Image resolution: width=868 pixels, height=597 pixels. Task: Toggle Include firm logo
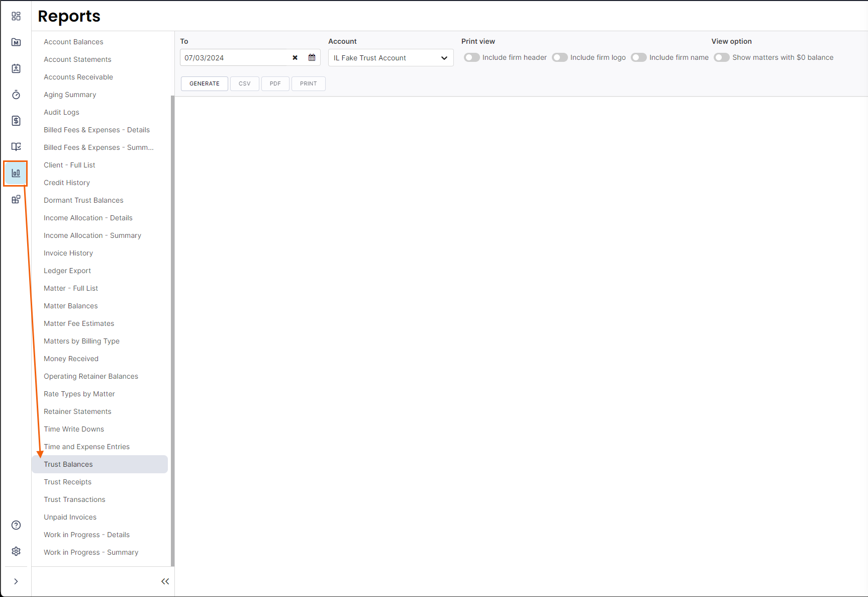[559, 57]
